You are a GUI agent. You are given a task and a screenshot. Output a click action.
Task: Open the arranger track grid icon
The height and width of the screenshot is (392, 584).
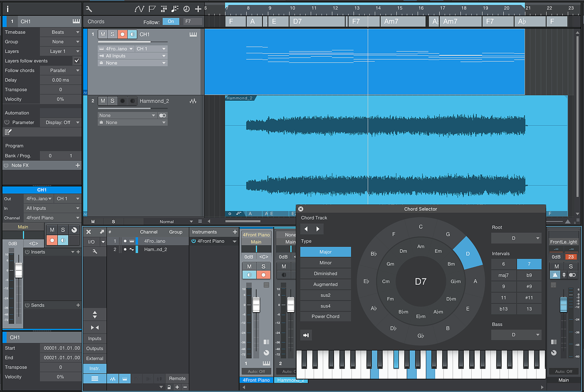[164, 9]
